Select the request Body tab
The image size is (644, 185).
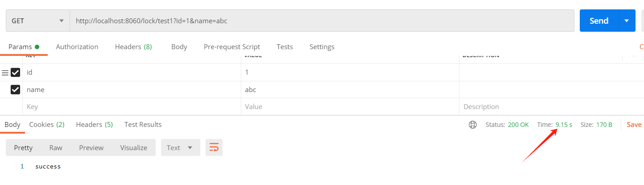(179, 47)
